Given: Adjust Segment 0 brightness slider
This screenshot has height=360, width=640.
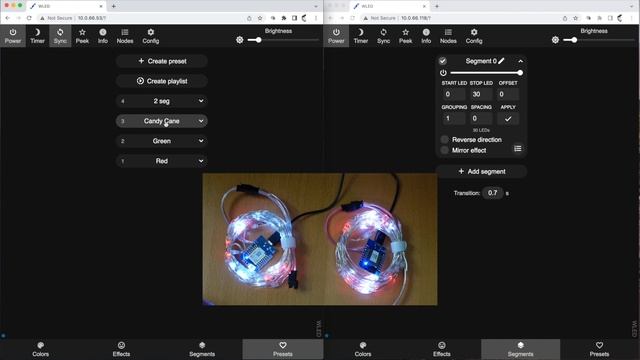Looking at the screenshot, I should [x=486, y=73].
